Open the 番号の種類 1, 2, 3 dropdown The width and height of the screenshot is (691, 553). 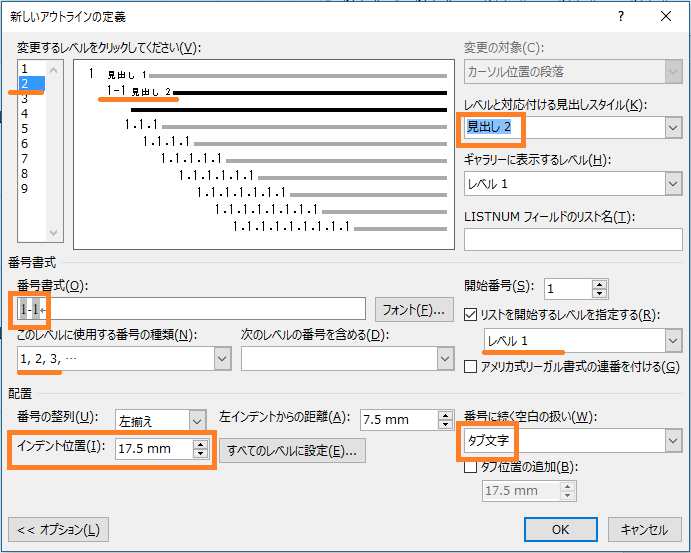tap(222, 359)
